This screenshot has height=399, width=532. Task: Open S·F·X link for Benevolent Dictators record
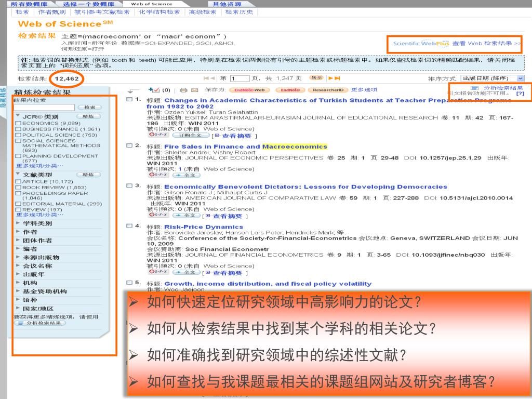point(158,215)
